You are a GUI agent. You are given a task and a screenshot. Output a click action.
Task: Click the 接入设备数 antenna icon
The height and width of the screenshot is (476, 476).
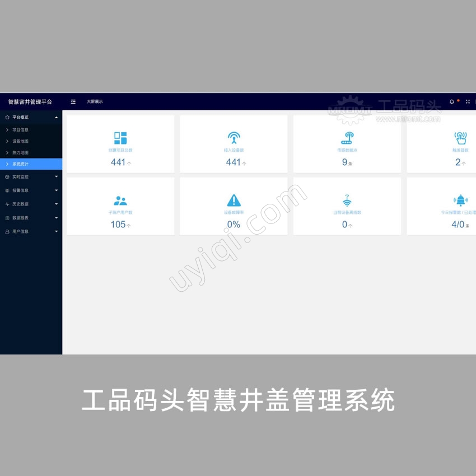(x=234, y=138)
